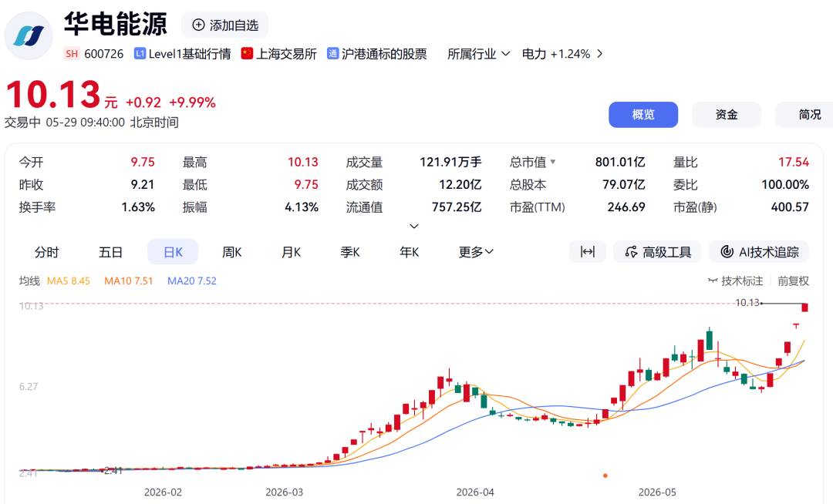Click the MA20 7.52 legend label
Screen dimensions: 833x504
tap(192, 281)
